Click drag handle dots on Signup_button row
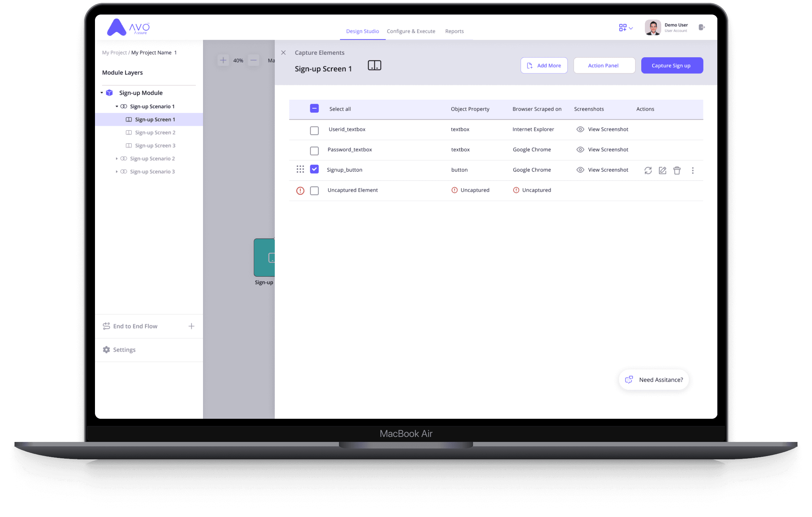This screenshot has width=812, height=517. 300,169
